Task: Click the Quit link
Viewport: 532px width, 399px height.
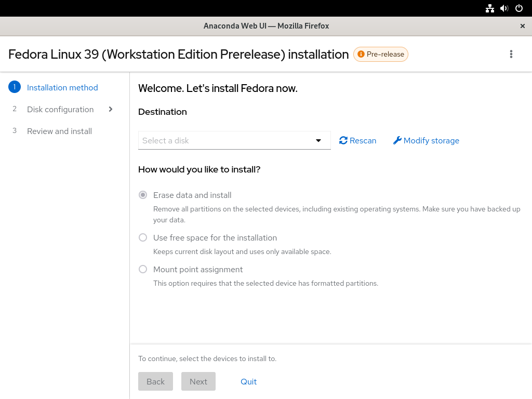Action: [x=249, y=382]
